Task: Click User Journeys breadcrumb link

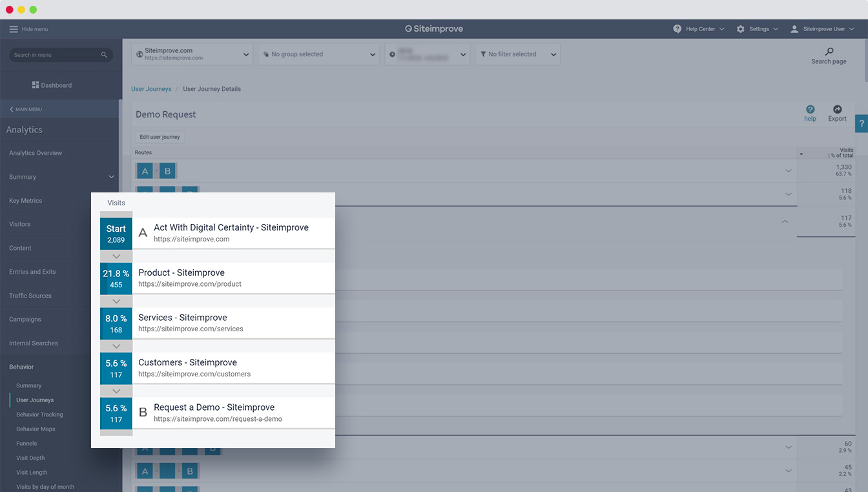Action: pyautogui.click(x=151, y=89)
